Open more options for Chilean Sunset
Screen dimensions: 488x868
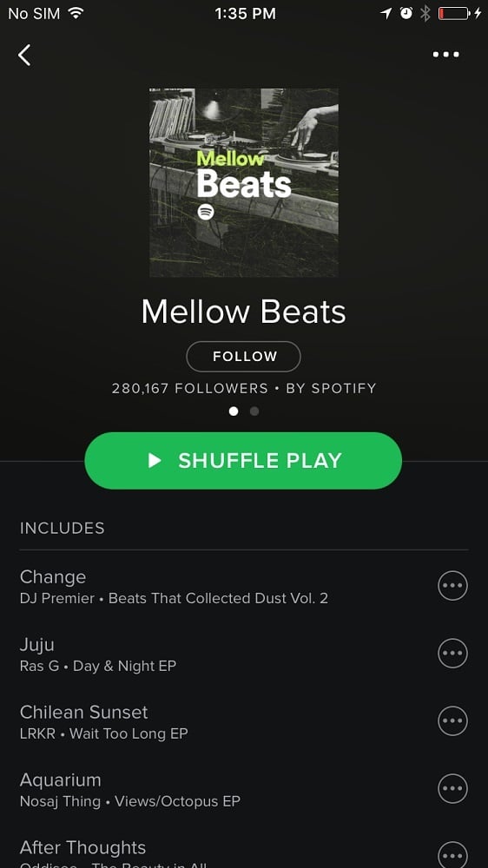click(452, 720)
